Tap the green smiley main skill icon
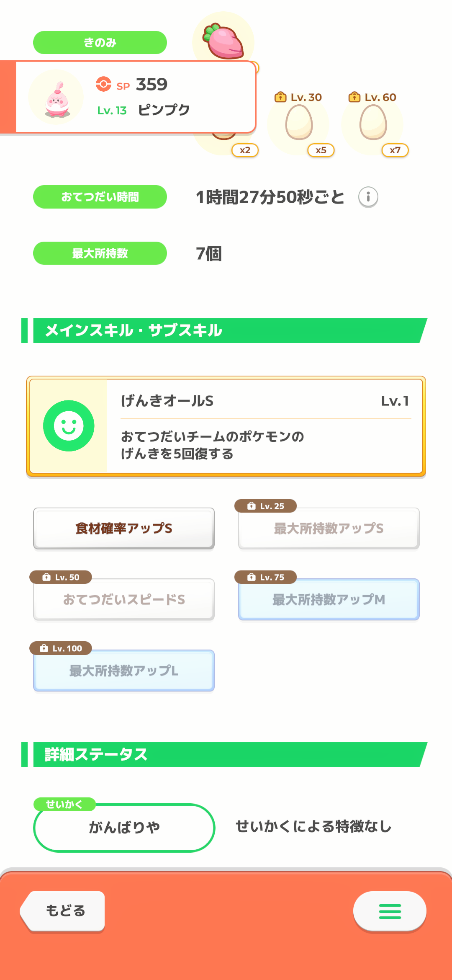Viewport: 452px width, 980px height. point(69,426)
